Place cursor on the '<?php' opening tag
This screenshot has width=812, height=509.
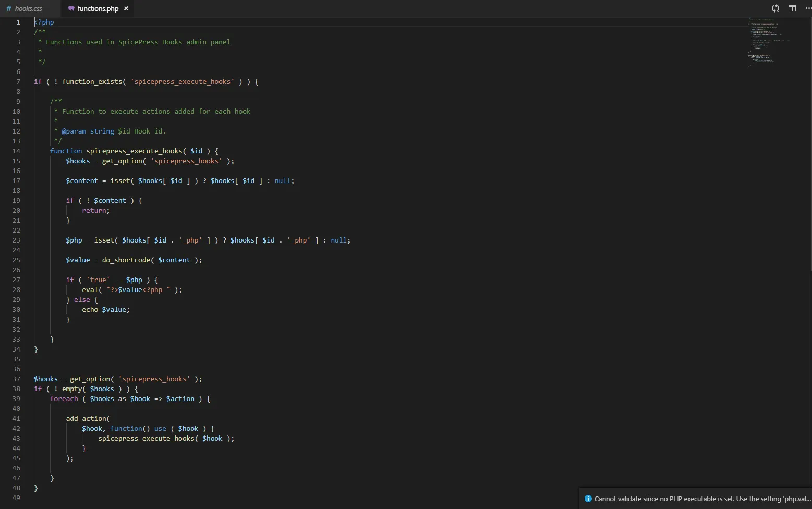[44, 22]
